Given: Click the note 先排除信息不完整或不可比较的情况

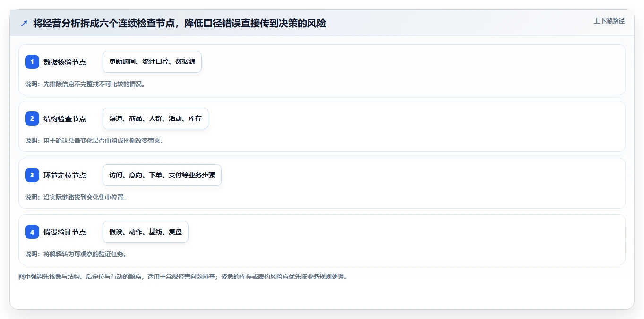Looking at the screenshot, I should [x=85, y=84].
